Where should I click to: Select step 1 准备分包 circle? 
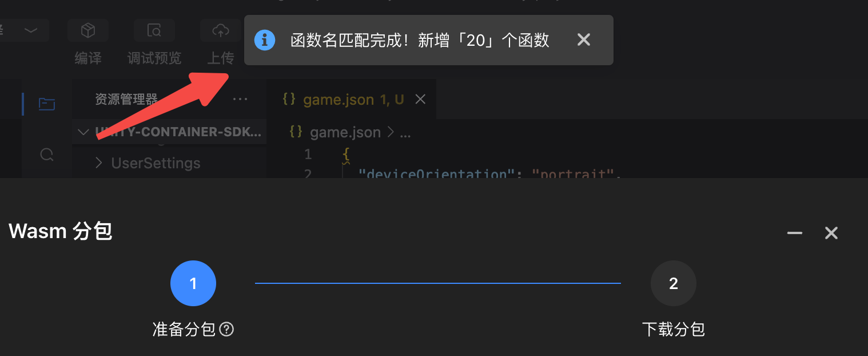[x=193, y=284]
